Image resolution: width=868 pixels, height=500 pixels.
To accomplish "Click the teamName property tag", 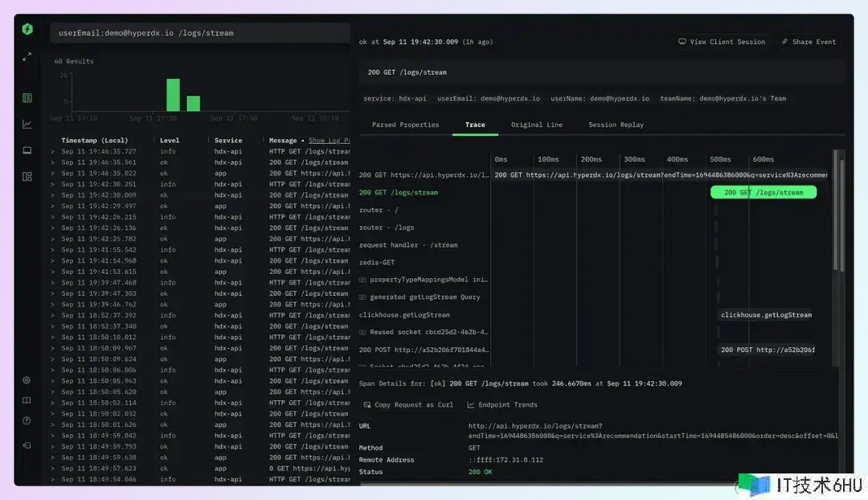I will [723, 99].
